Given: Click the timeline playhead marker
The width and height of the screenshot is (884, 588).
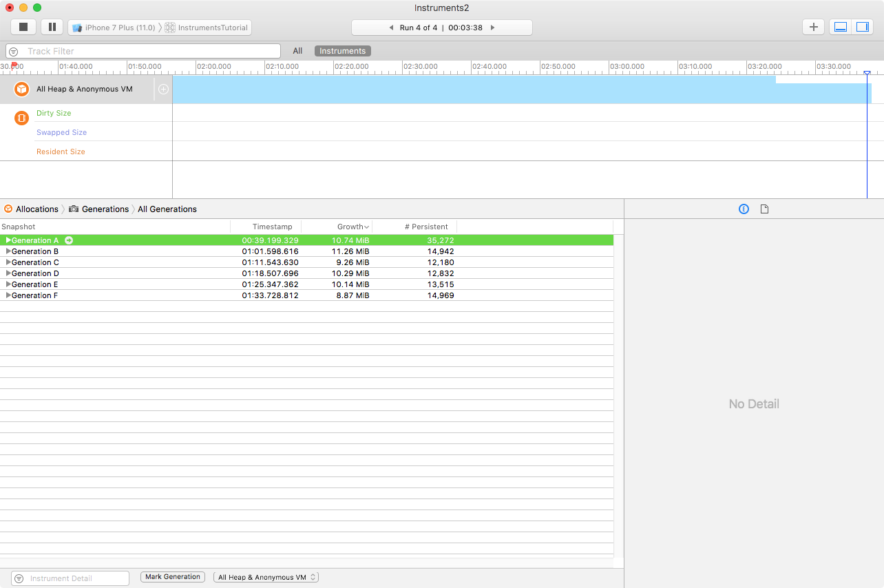Looking at the screenshot, I should point(867,72).
